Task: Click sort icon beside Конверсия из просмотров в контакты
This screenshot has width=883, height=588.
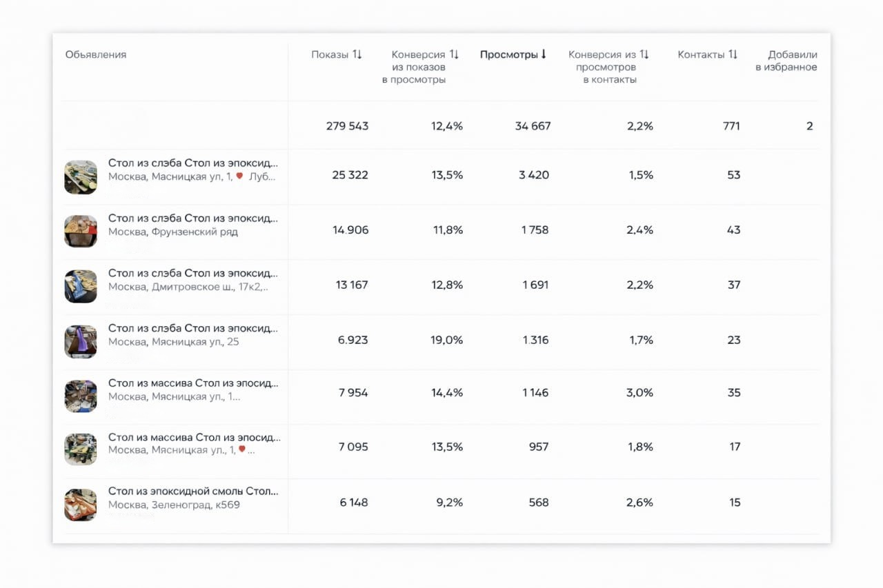Action: click(644, 54)
